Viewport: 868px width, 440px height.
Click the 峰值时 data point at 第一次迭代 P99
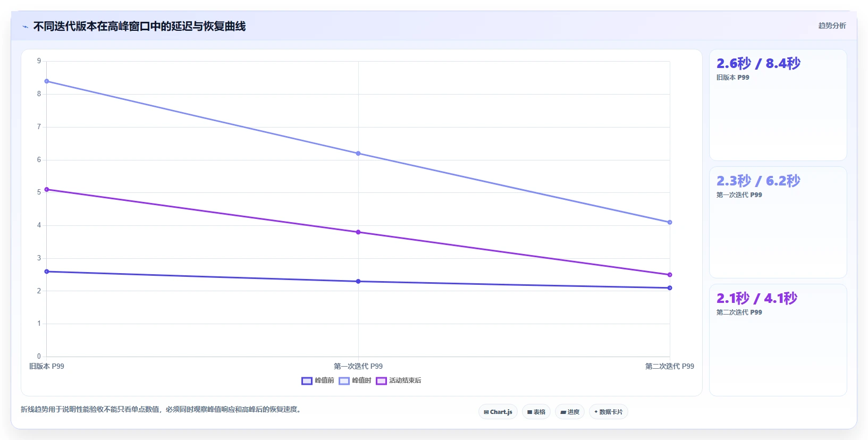click(358, 154)
